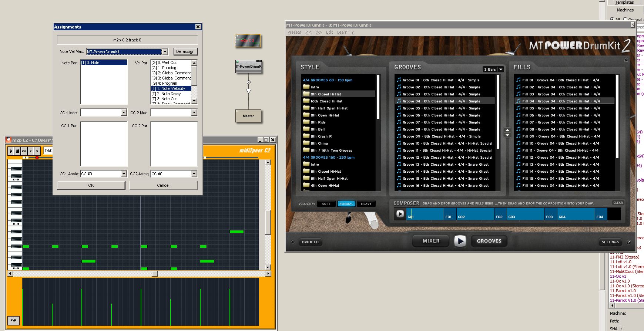Cancel the Assignments dialog
644x331 pixels.
click(163, 185)
